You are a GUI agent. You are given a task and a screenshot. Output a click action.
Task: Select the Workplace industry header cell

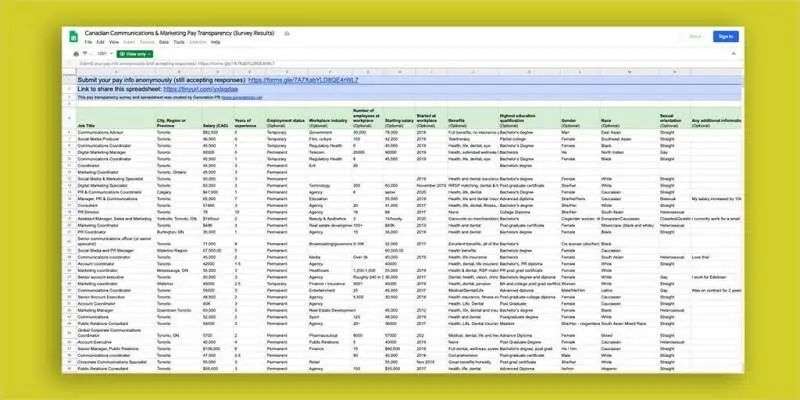330,118
